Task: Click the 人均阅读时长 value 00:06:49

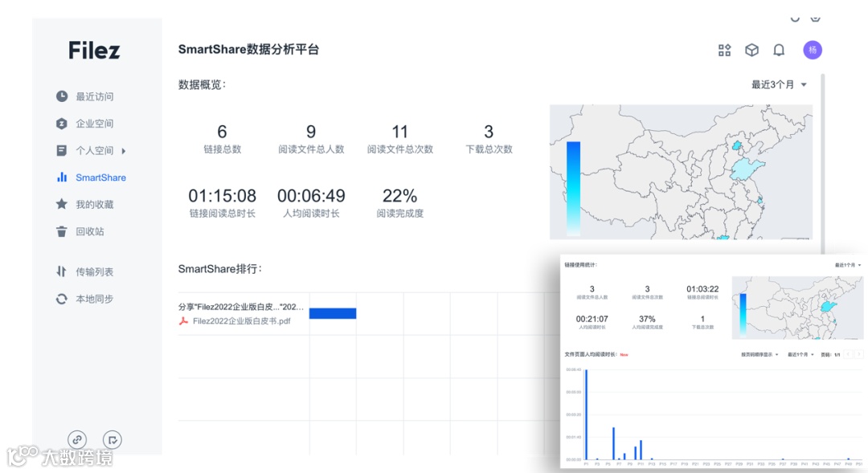Action: (311, 196)
